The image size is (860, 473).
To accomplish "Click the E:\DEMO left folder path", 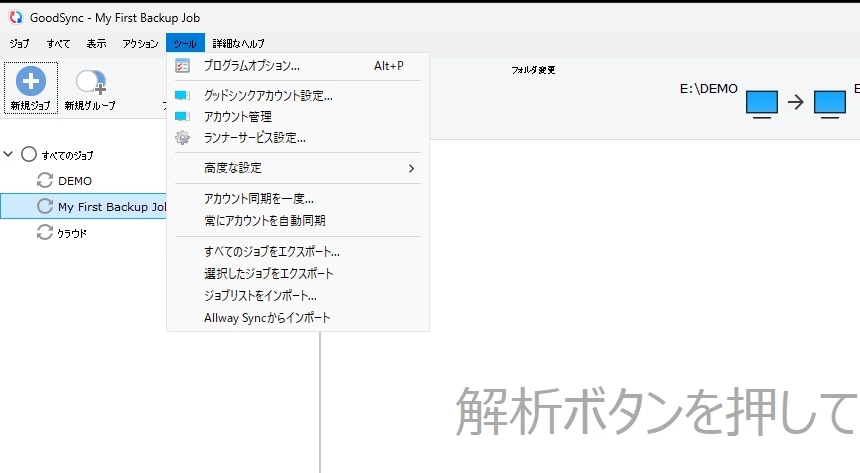I will click(x=709, y=89).
